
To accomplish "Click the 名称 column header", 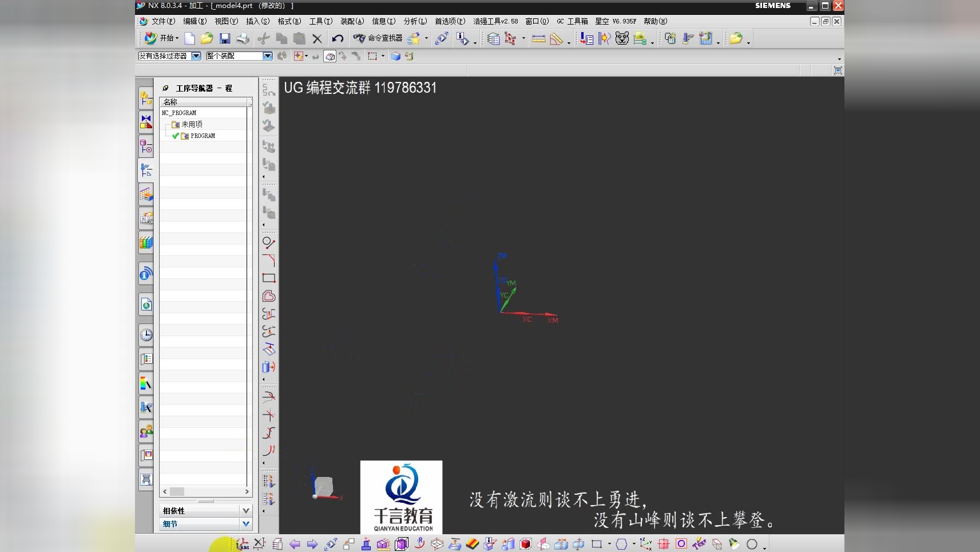I will (x=204, y=102).
